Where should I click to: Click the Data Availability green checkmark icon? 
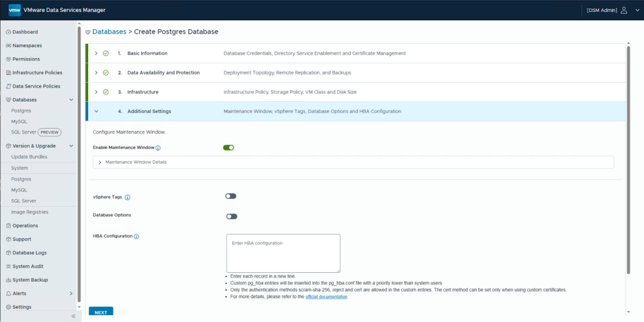point(106,73)
